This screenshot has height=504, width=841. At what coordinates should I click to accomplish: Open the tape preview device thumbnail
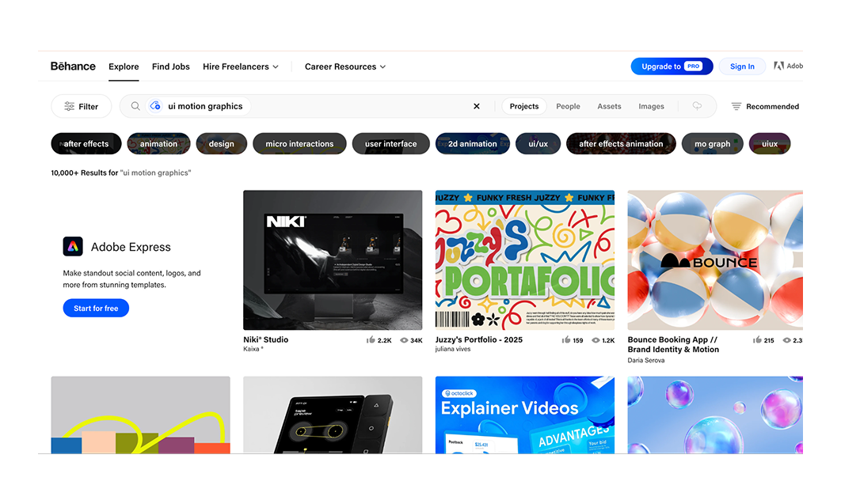[333, 415]
